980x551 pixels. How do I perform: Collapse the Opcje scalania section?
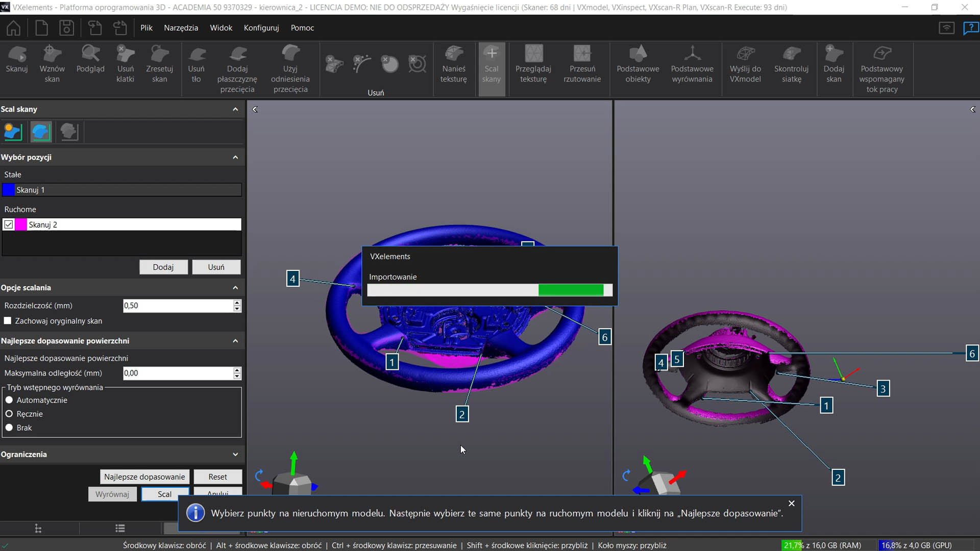point(235,288)
